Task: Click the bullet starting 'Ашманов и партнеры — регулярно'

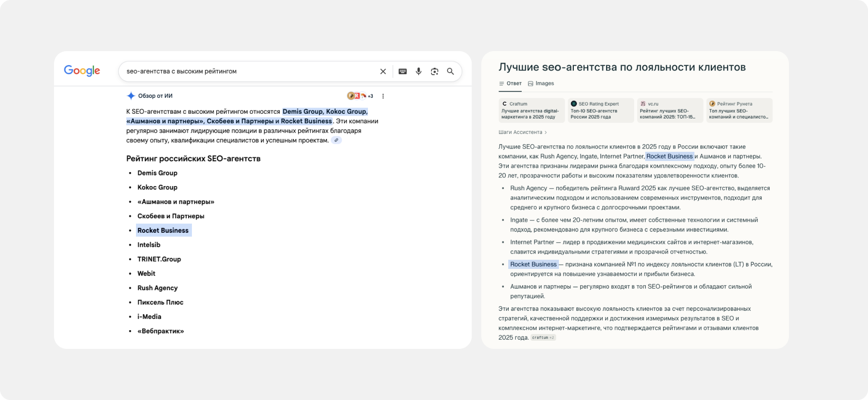Action: [x=631, y=291]
